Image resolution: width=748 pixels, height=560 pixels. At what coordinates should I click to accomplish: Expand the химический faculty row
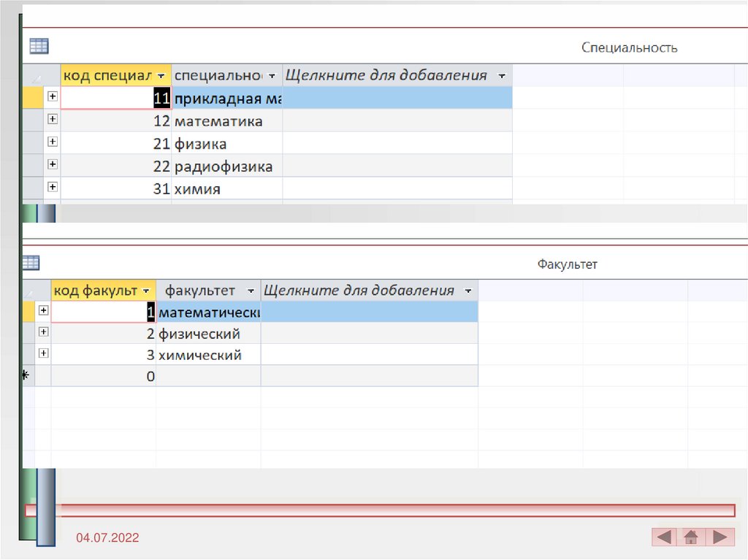43,353
